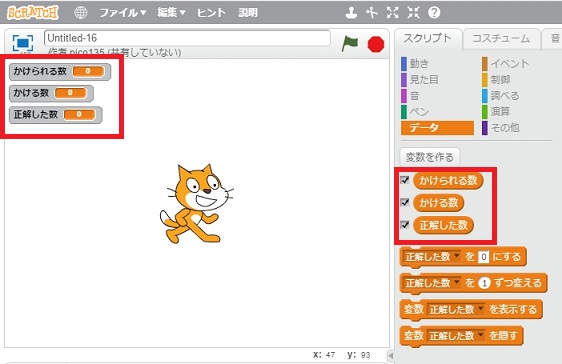Edit the project title Untitled-16 field
The width and height of the screenshot is (562, 364).
187,38
